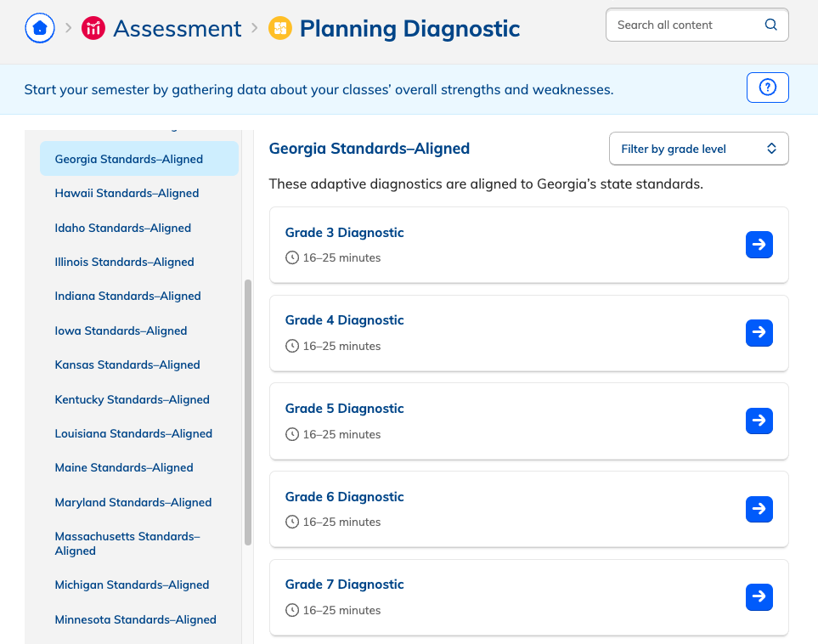The image size is (818, 644).
Task: Select Maine Standards–Aligned
Action: 124,467
